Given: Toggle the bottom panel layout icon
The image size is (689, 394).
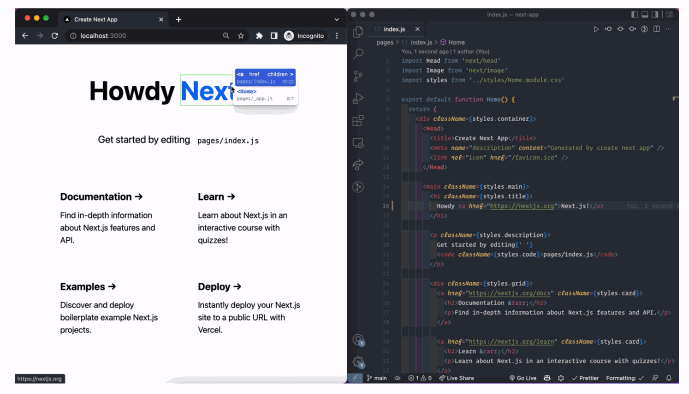Looking at the screenshot, I should [645, 14].
